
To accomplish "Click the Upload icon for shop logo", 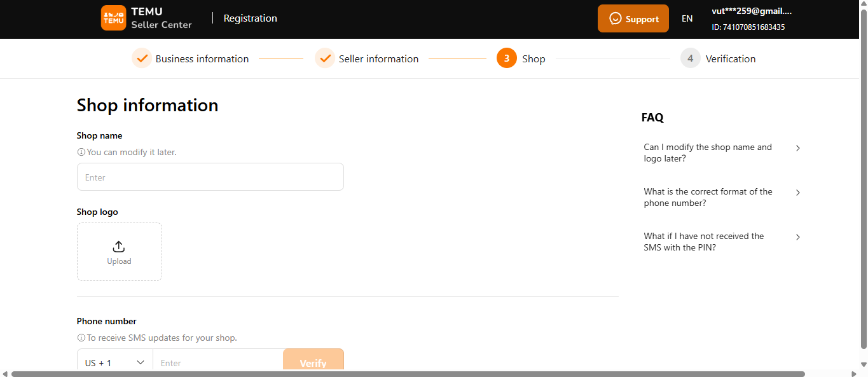I will 119,246.
